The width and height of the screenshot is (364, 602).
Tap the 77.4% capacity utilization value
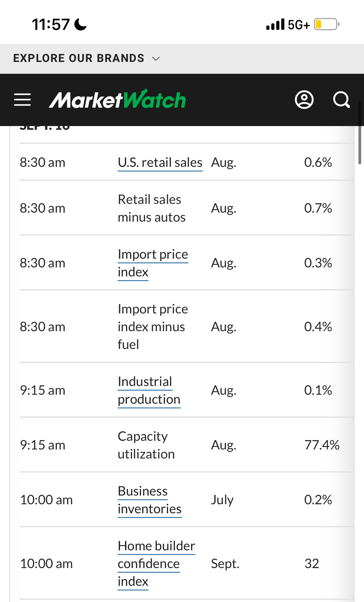pyautogui.click(x=322, y=445)
